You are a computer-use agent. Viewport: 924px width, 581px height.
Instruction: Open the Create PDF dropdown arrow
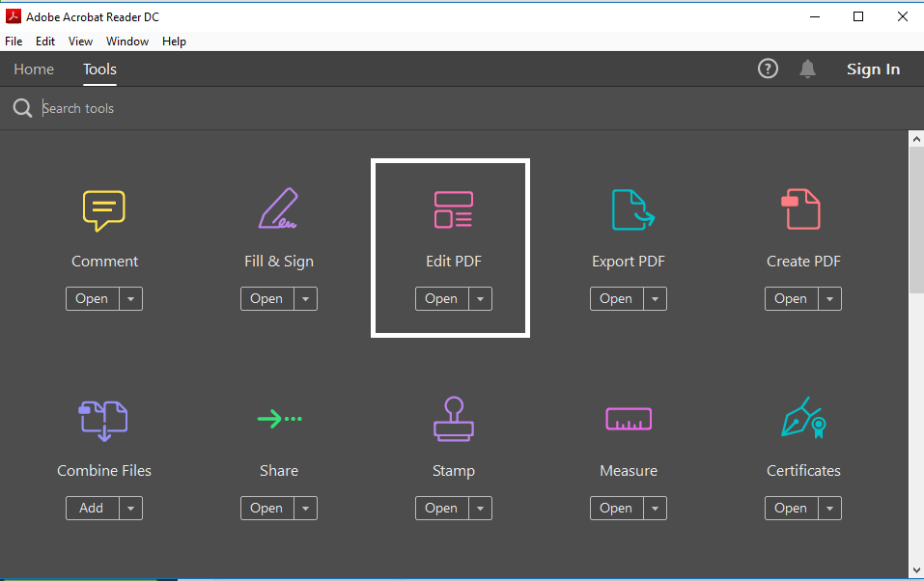click(829, 299)
